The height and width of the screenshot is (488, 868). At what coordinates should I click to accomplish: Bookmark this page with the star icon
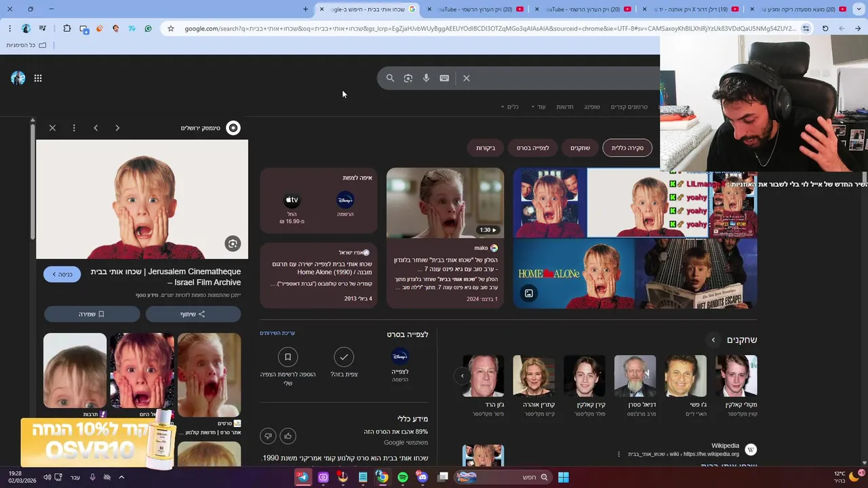pyautogui.click(x=171, y=28)
